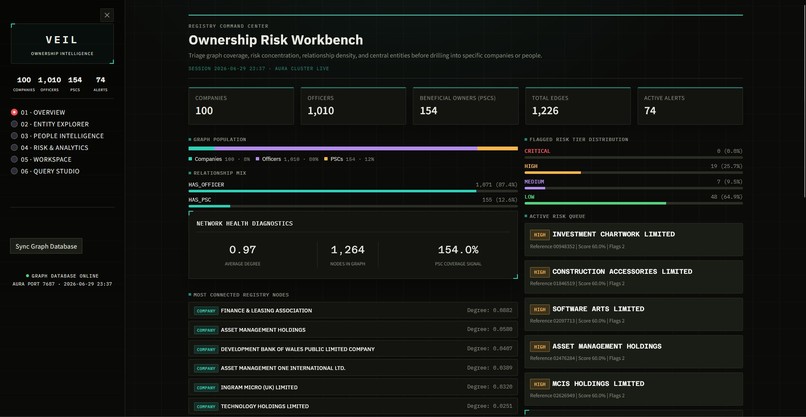Click the sidebar 74 ALERTS counter
The width and height of the screenshot is (806, 417).
[x=100, y=83]
